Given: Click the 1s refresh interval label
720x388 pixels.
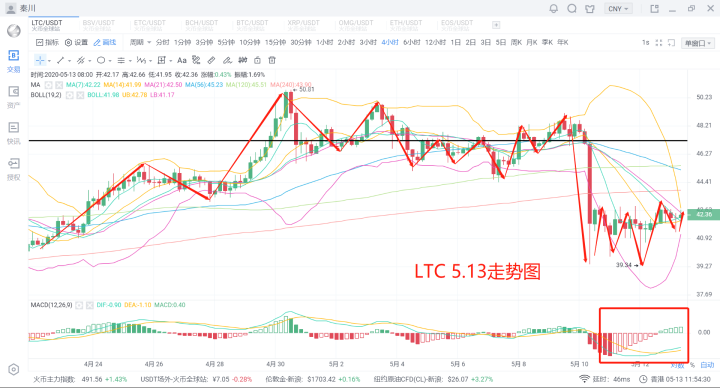Looking at the screenshot, I should point(645,43).
